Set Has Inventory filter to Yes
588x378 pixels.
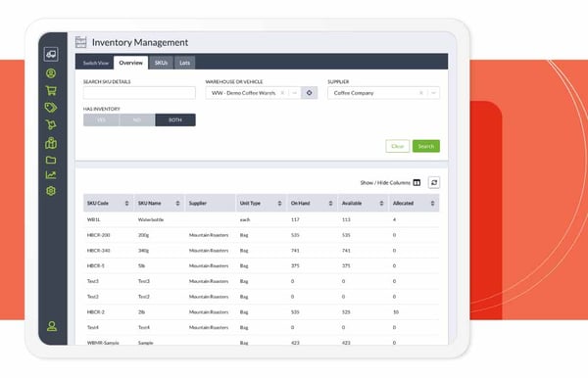tap(101, 119)
